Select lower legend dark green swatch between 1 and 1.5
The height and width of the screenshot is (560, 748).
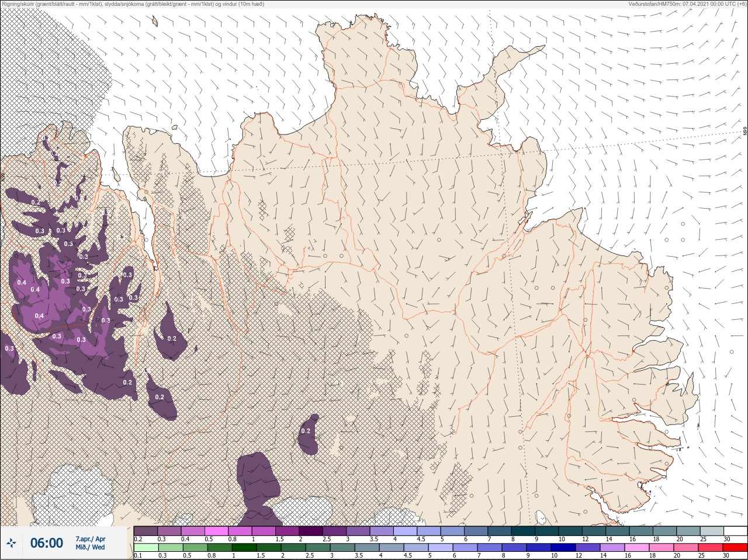(x=245, y=548)
